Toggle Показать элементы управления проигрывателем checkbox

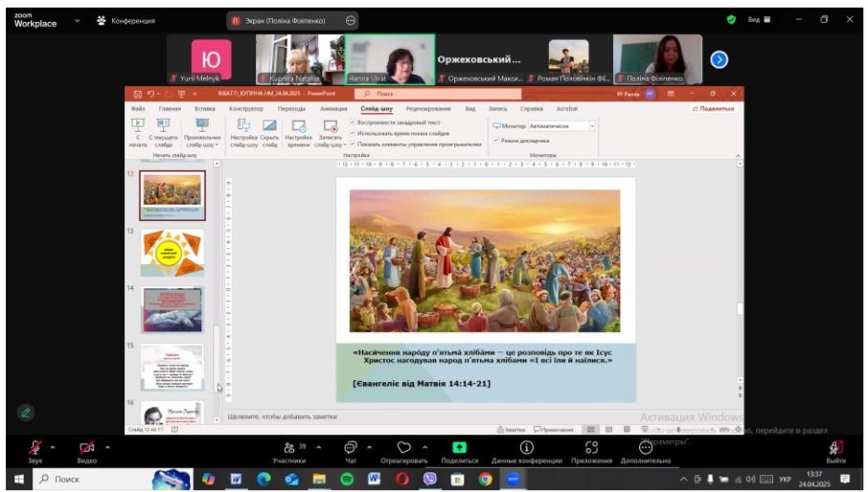pyautogui.click(x=353, y=145)
